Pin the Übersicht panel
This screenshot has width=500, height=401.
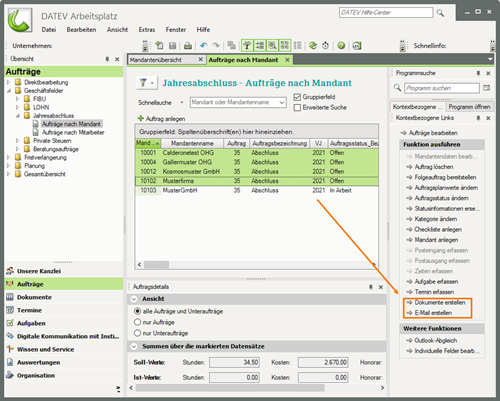107,59
